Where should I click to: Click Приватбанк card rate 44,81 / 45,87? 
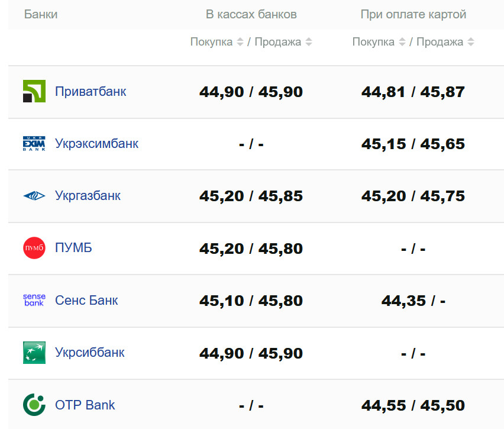point(413,92)
